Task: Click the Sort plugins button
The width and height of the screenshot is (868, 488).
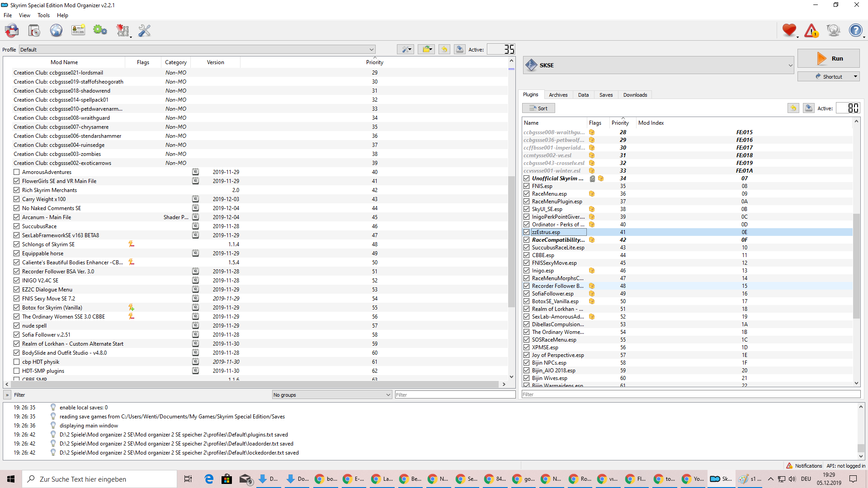Action: [x=538, y=108]
